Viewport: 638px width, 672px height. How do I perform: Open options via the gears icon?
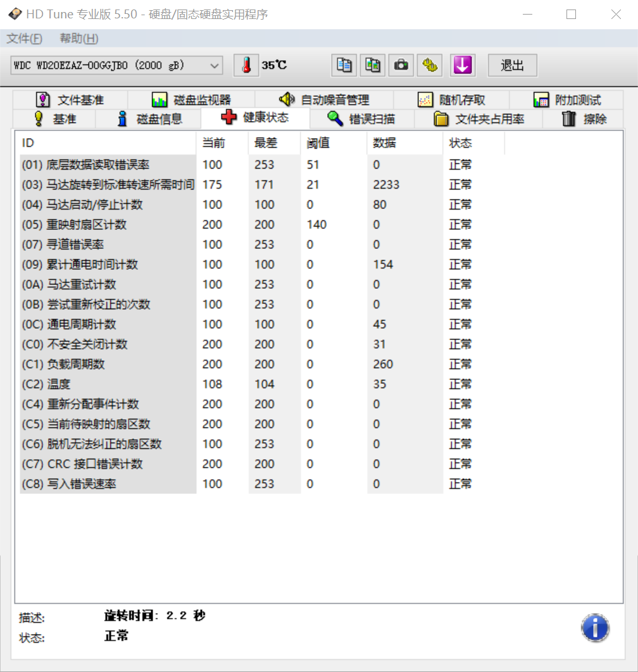point(430,65)
